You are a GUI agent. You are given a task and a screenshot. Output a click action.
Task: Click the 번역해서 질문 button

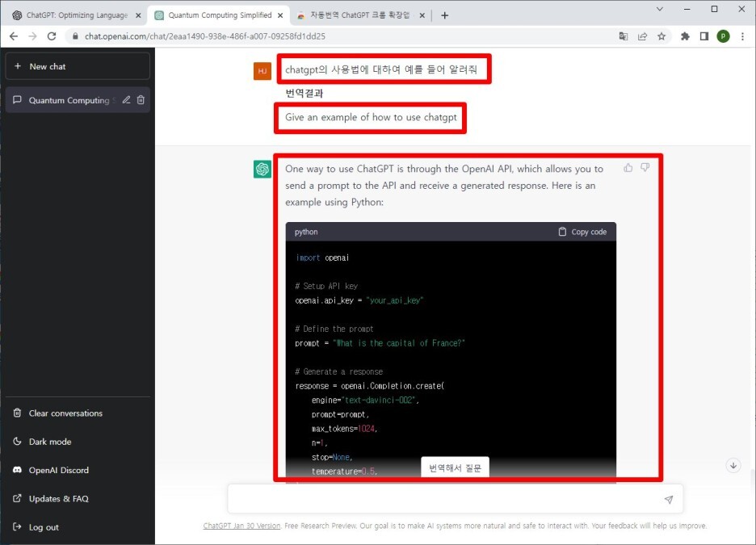click(x=455, y=467)
